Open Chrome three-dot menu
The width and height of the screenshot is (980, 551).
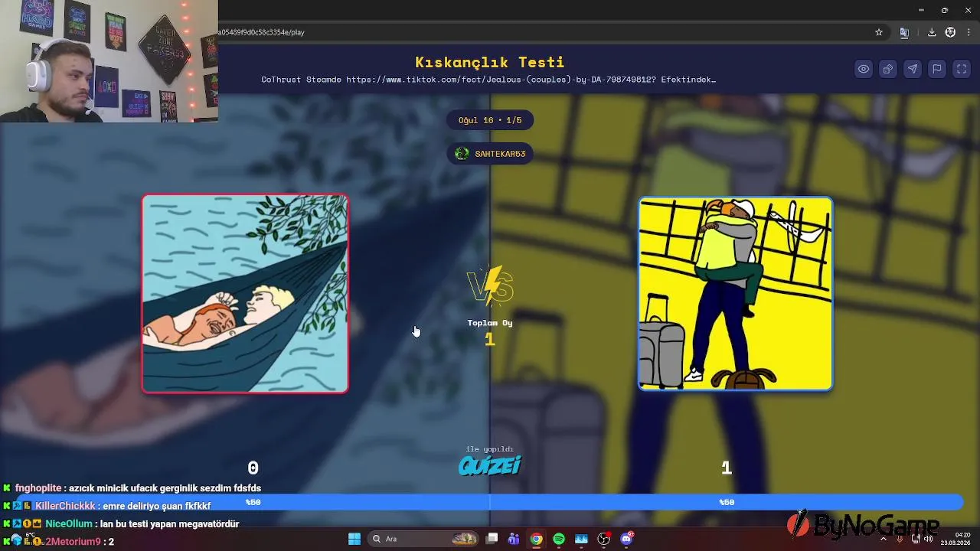(x=969, y=32)
